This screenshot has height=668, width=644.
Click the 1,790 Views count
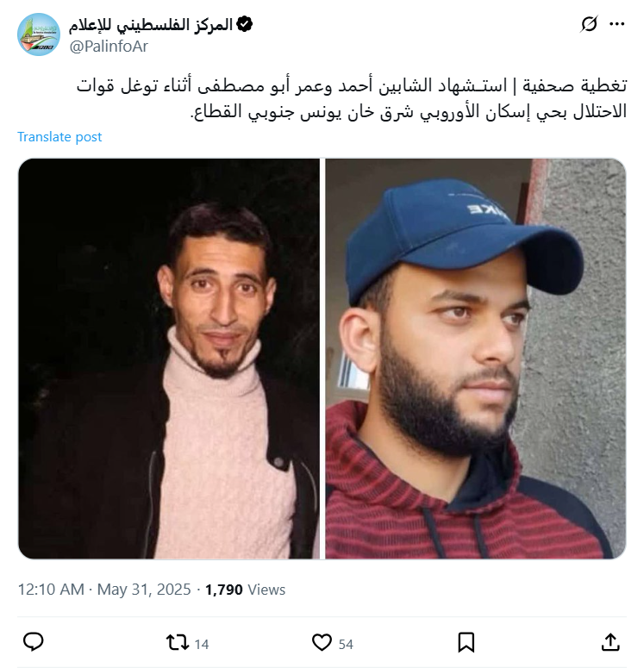(x=246, y=590)
